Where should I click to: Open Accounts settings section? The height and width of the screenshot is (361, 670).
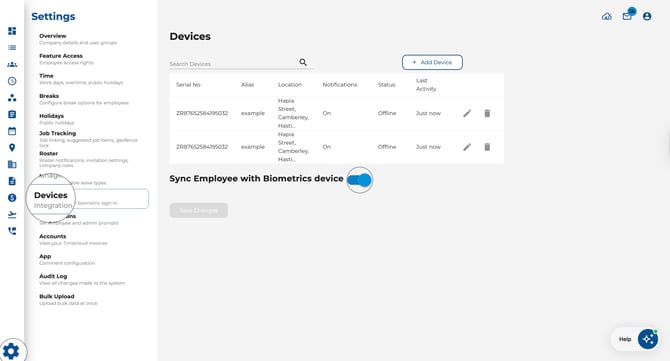[x=73, y=239]
